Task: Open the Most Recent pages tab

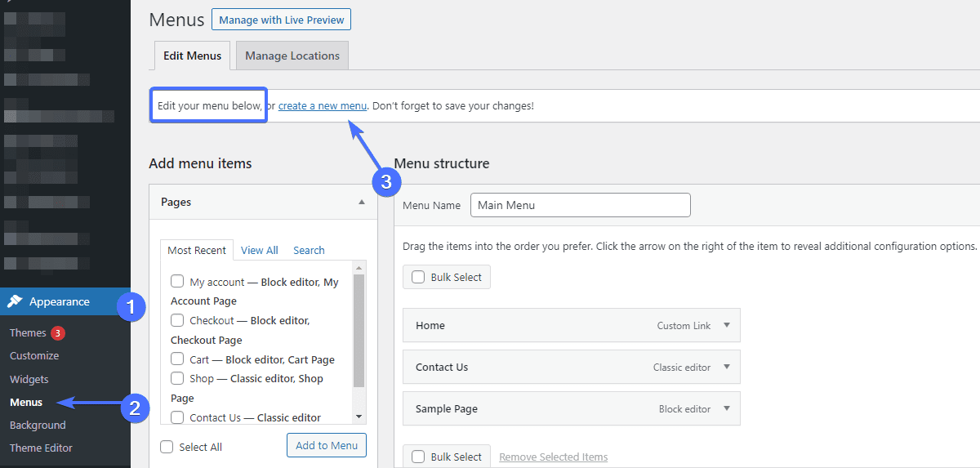Action: pyautogui.click(x=197, y=250)
